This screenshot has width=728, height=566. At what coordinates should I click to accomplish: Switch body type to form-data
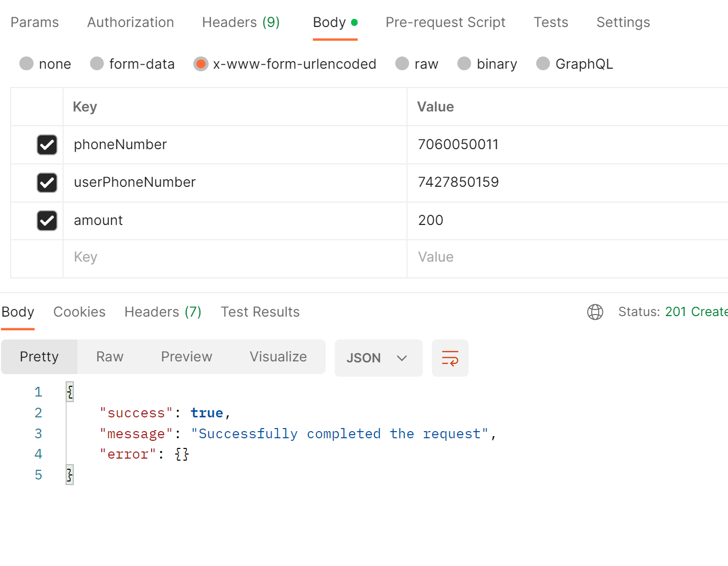tap(132, 64)
